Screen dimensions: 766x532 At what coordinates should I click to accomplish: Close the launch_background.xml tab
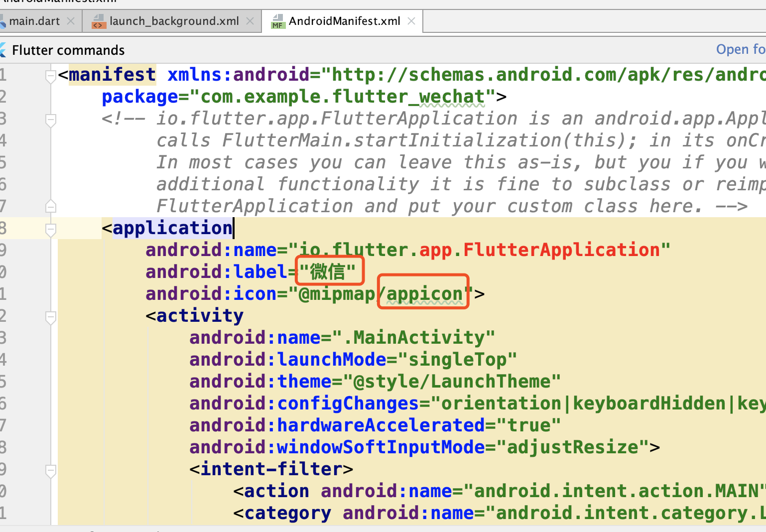coord(250,21)
